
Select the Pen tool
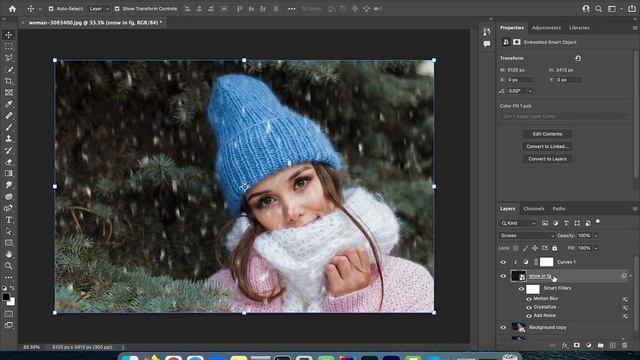point(9,208)
